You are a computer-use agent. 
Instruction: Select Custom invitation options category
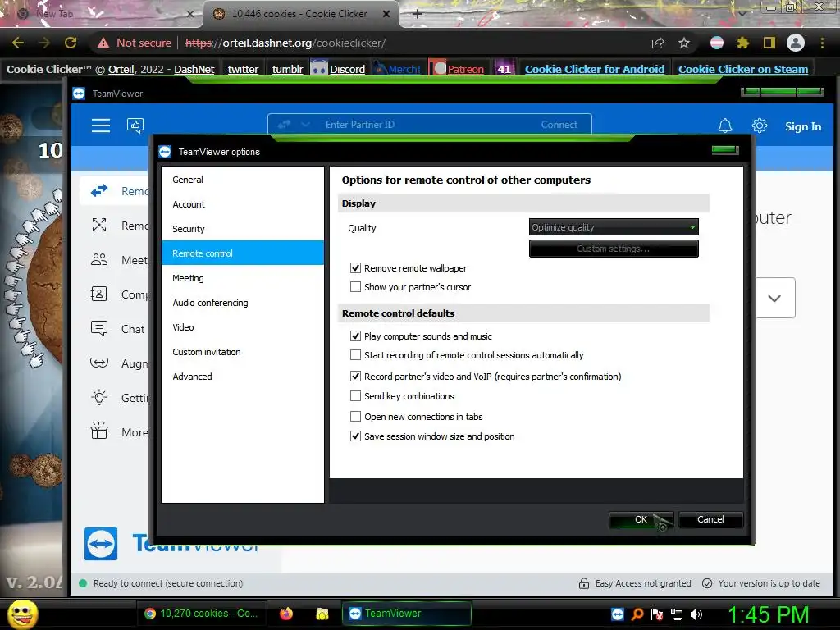[242, 352]
